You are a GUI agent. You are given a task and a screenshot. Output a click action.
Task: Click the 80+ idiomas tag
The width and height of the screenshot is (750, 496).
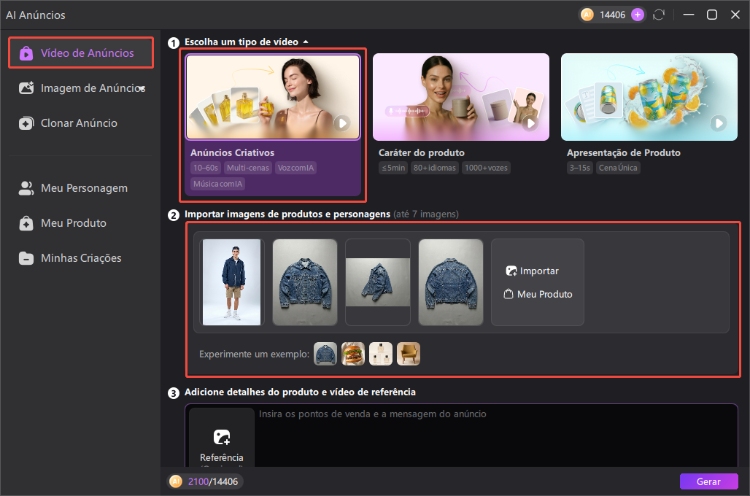coord(434,168)
